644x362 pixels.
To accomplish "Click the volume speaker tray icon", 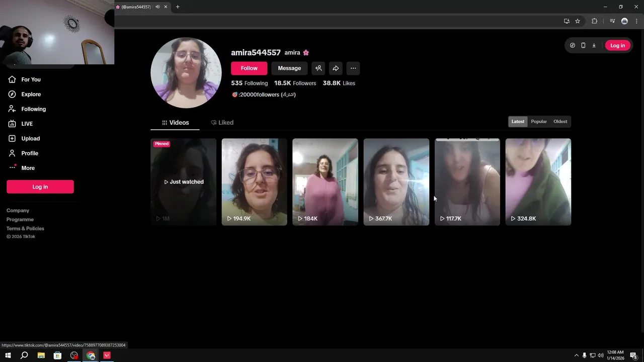I will tap(600, 355).
